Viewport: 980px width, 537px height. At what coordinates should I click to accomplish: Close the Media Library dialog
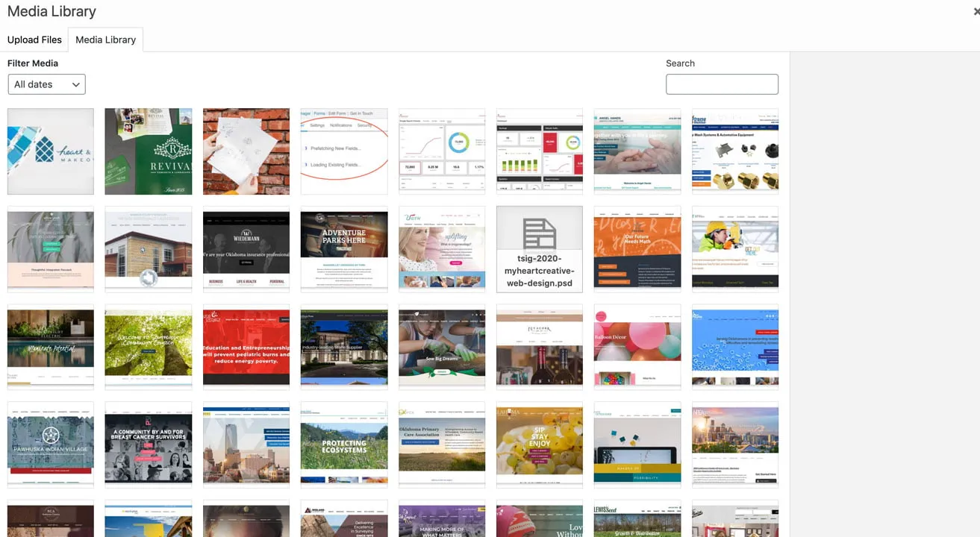pyautogui.click(x=976, y=11)
